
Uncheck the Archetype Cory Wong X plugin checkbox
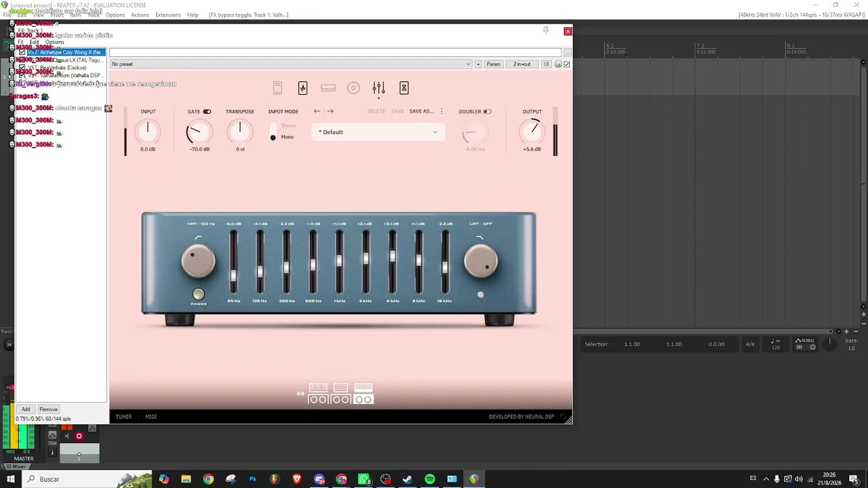pos(22,52)
